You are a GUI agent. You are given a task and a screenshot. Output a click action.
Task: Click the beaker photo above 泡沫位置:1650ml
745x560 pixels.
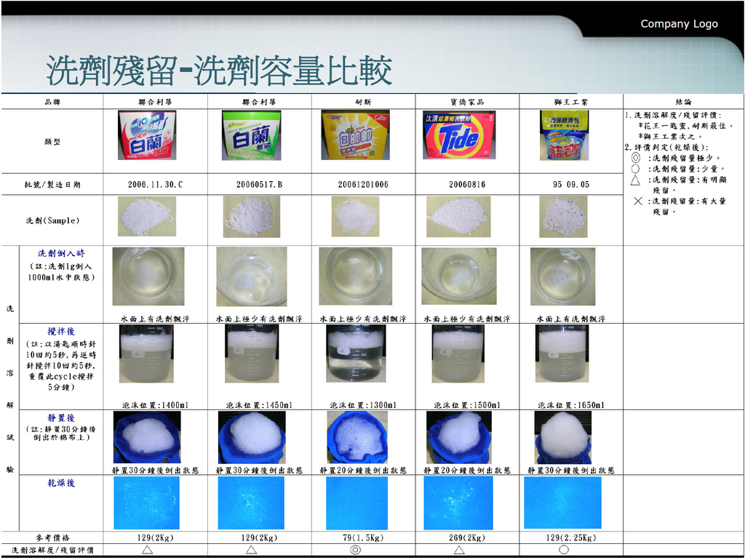562,354
